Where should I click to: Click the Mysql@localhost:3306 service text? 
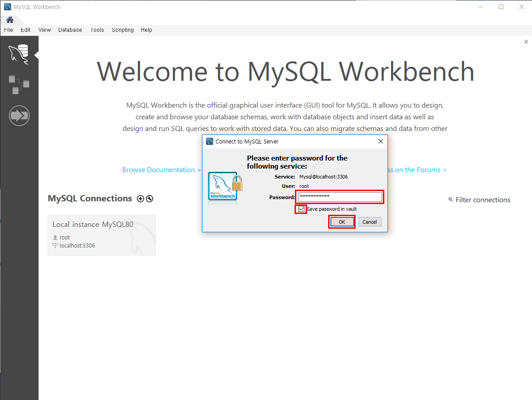click(x=323, y=177)
